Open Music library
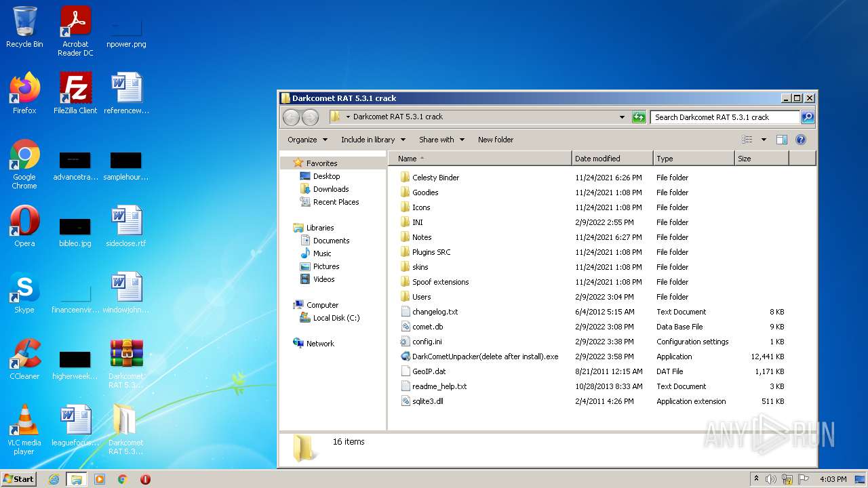This screenshot has width=868, height=488. click(322, 253)
